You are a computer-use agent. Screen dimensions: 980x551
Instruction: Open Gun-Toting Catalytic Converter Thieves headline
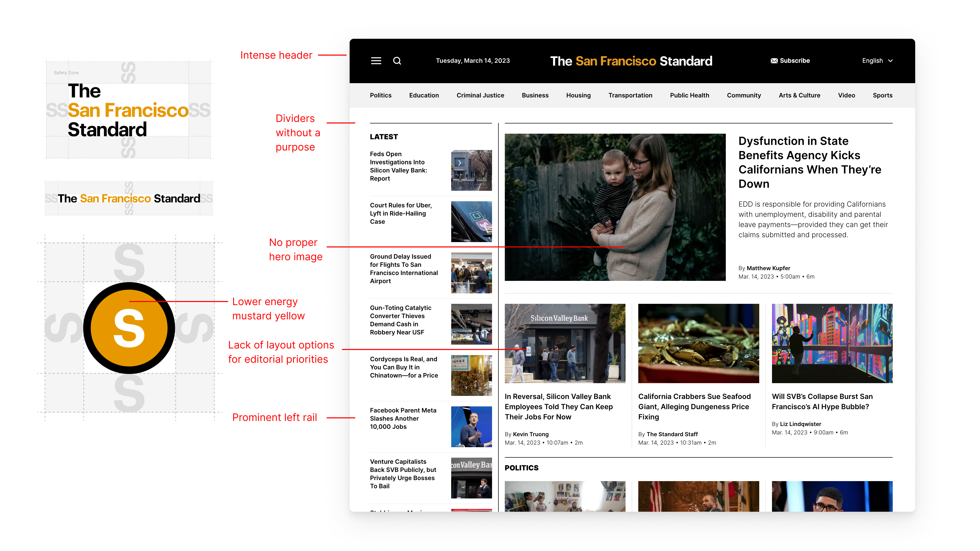(x=401, y=320)
